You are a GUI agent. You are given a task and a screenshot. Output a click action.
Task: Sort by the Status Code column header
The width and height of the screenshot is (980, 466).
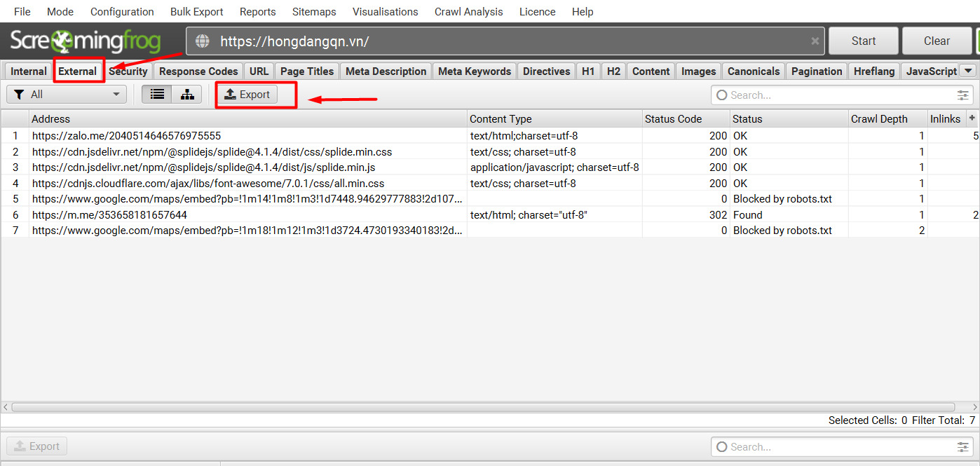point(686,119)
